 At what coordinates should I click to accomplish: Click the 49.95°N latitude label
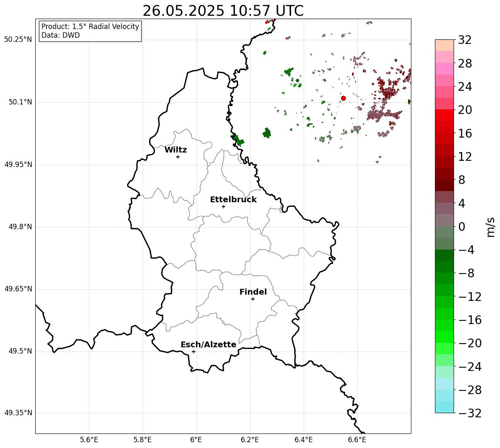18,165
